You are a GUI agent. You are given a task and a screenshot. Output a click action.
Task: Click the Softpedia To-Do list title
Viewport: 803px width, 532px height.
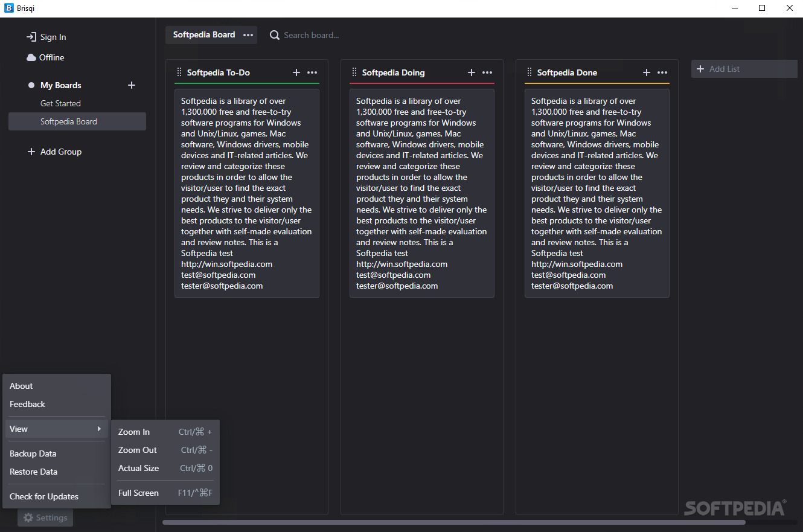[219, 72]
